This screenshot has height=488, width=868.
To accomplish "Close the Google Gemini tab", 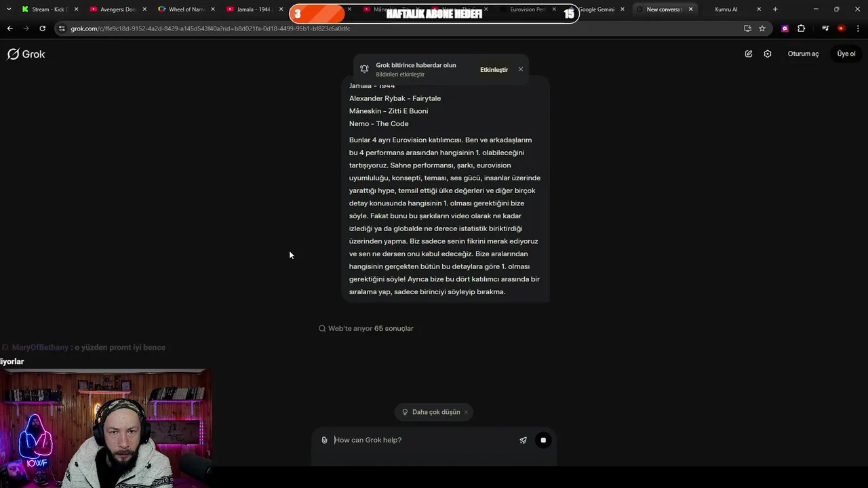I will pos(623,9).
